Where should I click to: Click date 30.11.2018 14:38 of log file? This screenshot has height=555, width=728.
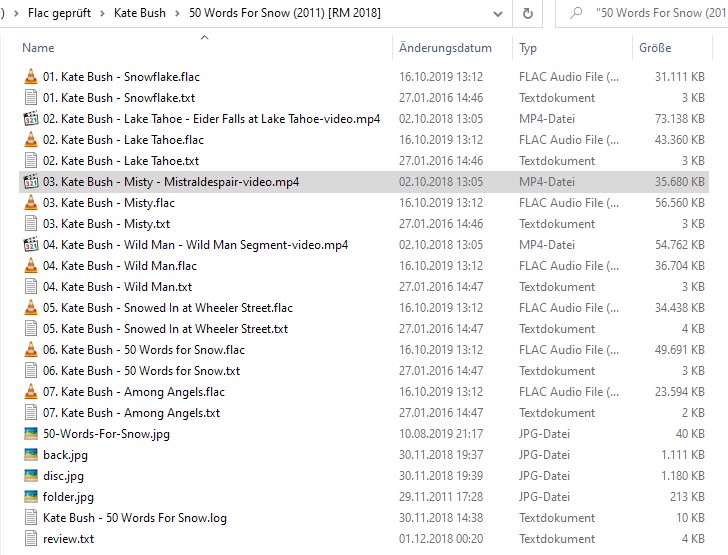pos(441,518)
